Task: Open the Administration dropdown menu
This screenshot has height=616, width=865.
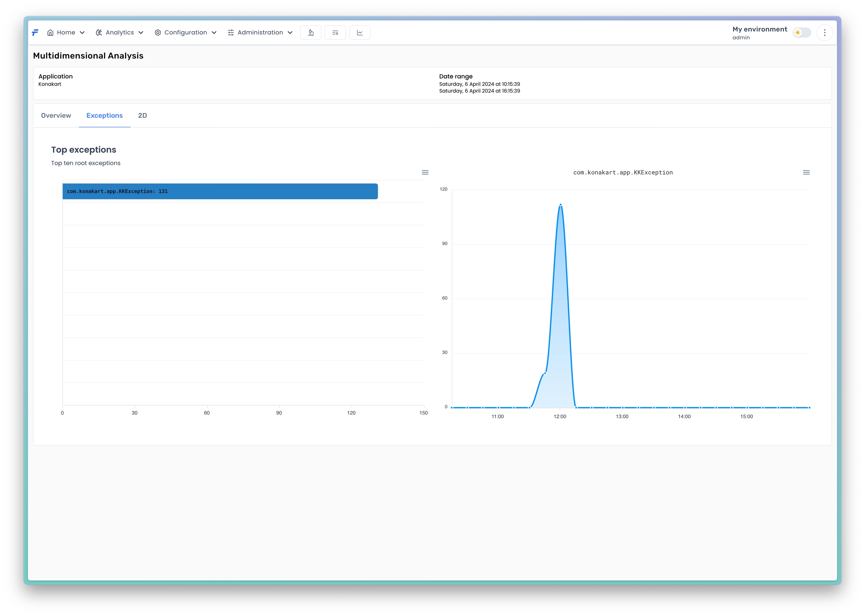Action: tap(290, 33)
